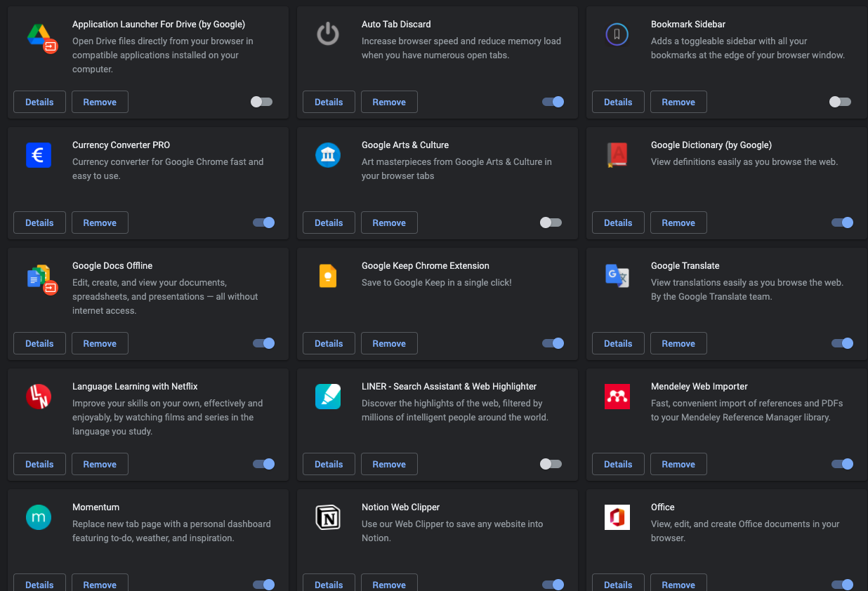The width and height of the screenshot is (868, 591).
Task: Open Details for Google Dictionary
Action: tap(618, 223)
